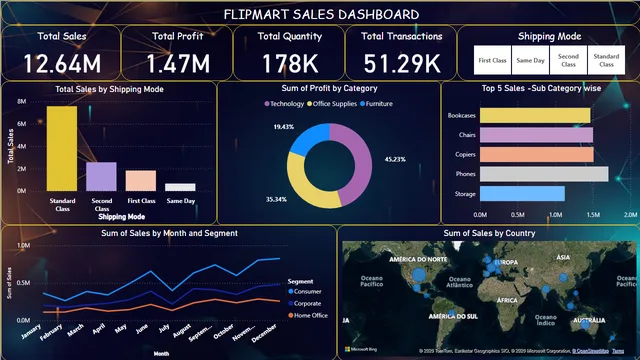
Task: Click the 'Total Sales by Shipping Mode' chart title
Action: [x=109, y=89]
